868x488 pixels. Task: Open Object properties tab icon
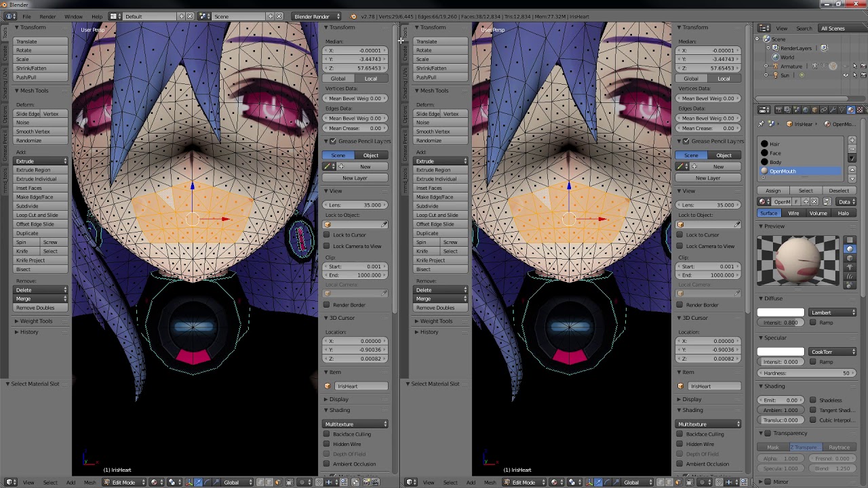coord(814,110)
